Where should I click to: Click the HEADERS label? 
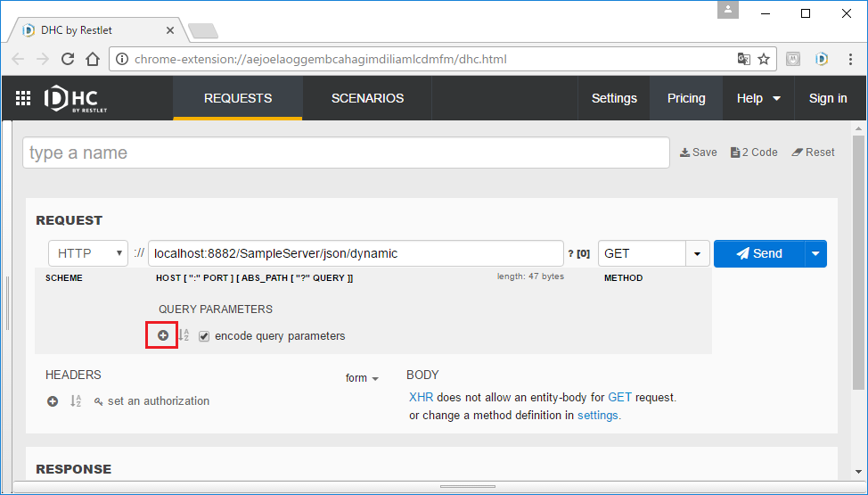73,375
